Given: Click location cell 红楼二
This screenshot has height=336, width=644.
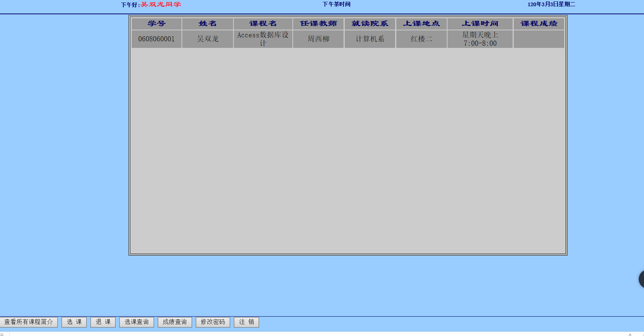Looking at the screenshot, I should [x=422, y=39].
